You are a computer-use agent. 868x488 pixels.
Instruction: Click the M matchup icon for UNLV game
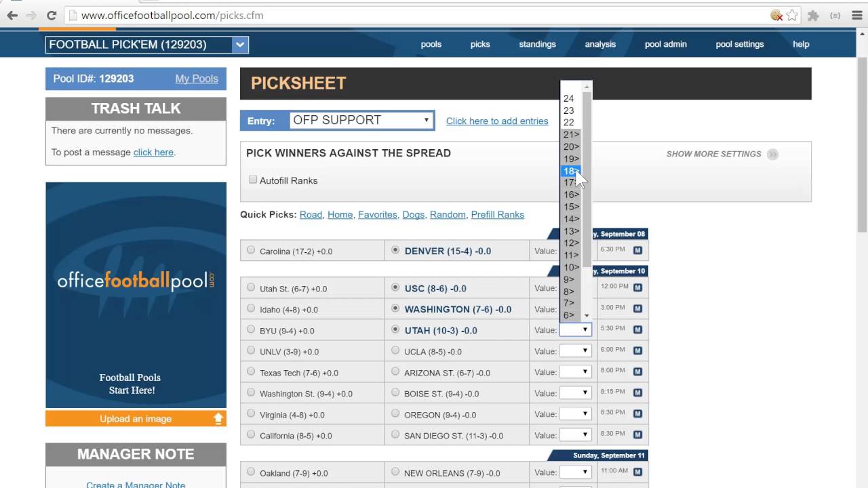[637, 350]
